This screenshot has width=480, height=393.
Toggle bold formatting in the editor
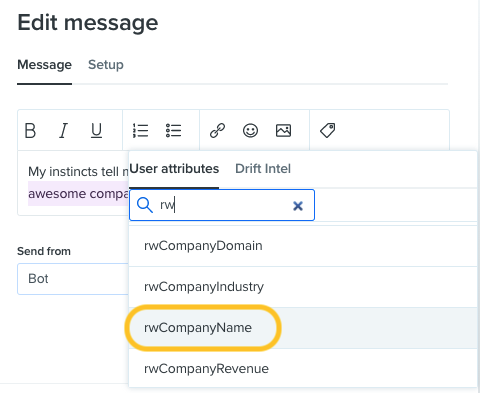click(30, 130)
